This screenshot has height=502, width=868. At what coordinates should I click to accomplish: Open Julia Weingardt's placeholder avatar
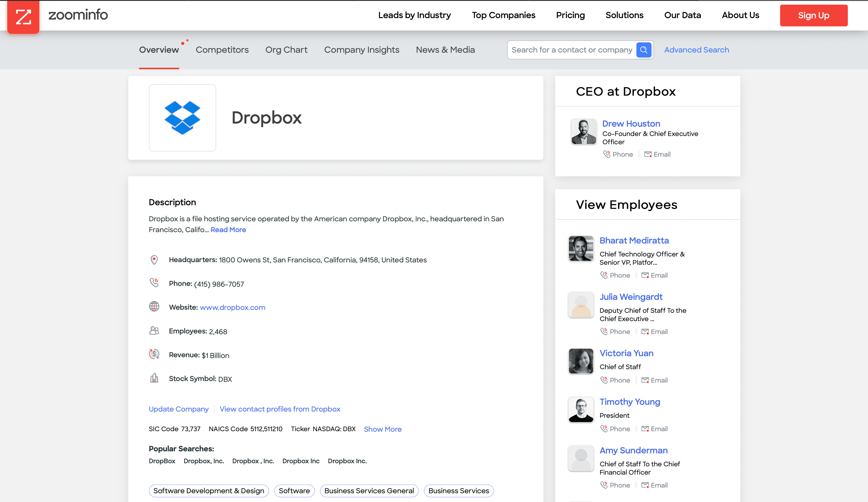coord(581,305)
